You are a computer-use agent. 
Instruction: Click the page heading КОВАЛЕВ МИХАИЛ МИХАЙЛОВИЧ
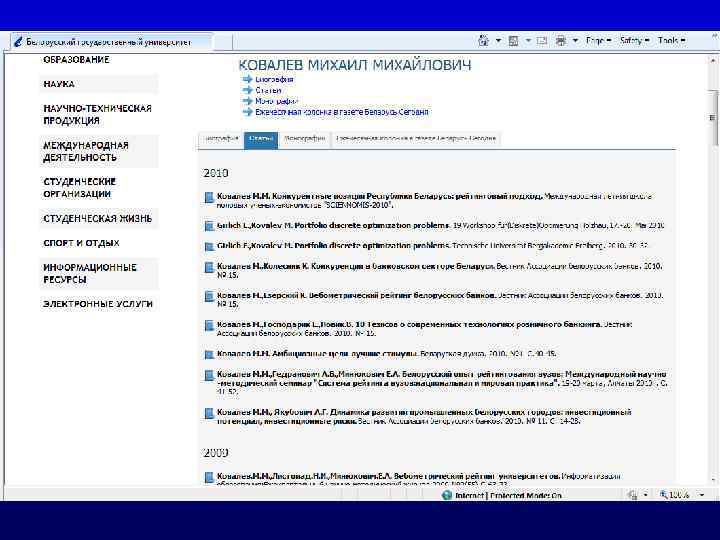pyautogui.click(x=355, y=65)
